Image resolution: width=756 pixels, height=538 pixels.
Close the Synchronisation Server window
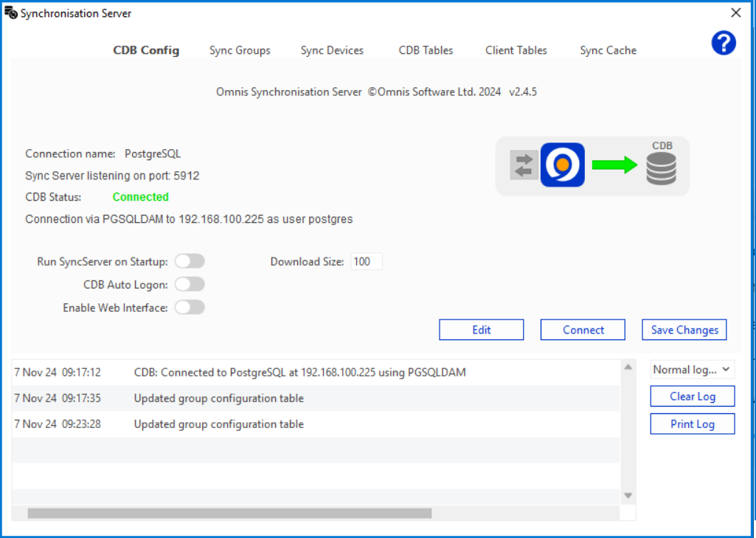coord(736,13)
